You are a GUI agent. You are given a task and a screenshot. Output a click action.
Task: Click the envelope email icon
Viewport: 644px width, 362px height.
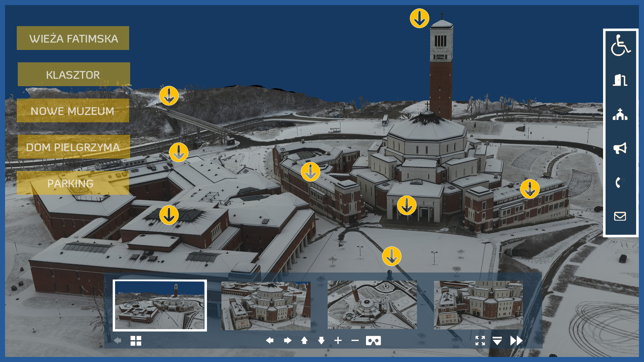[x=620, y=216]
